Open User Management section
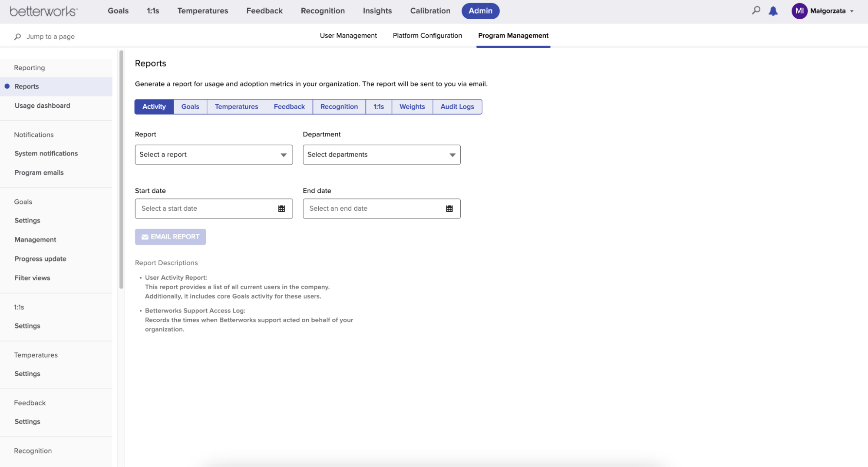Screen dimensions: 868x467 [348, 36]
